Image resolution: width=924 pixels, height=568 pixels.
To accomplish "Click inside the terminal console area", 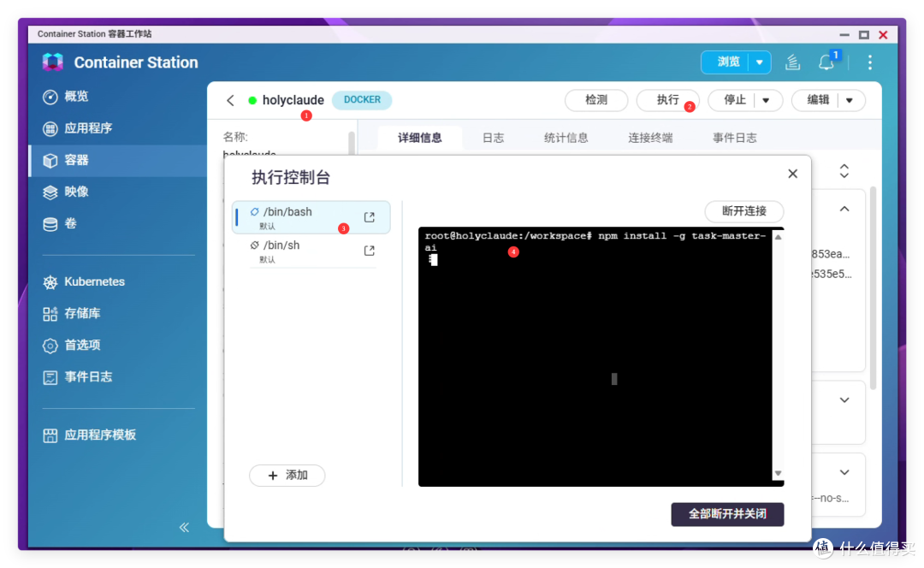I will coord(595,357).
